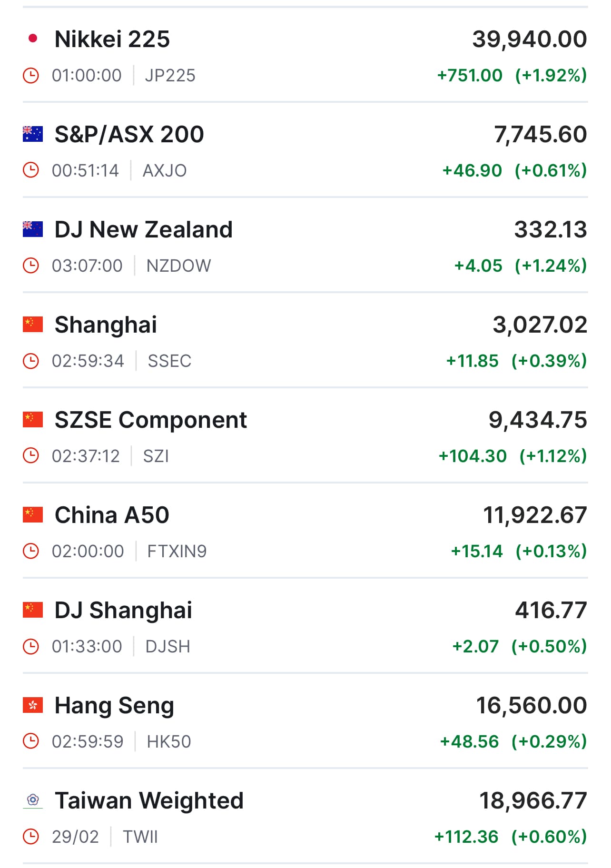Select SZSE Component index
Image resolution: width=611 pixels, height=868 pixels.
[151, 420]
